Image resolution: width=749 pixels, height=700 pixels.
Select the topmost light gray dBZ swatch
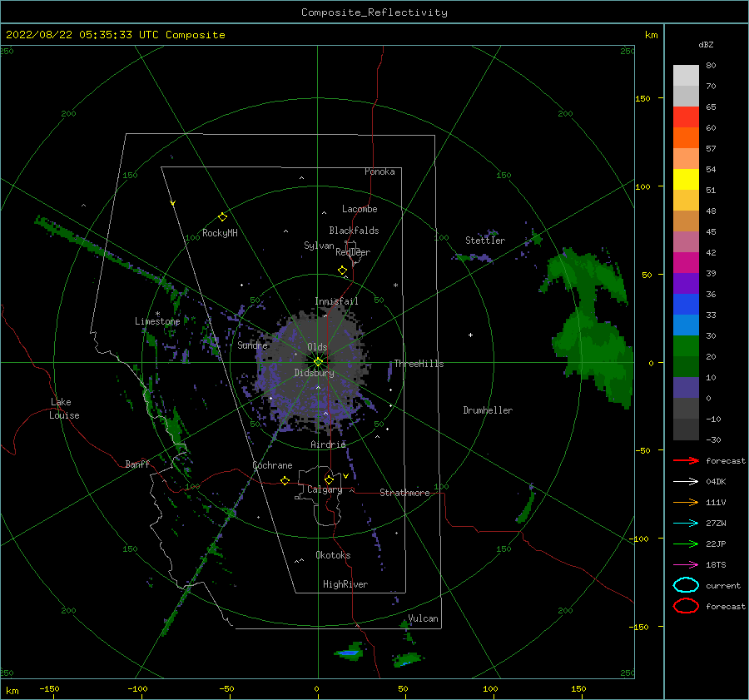click(x=686, y=75)
